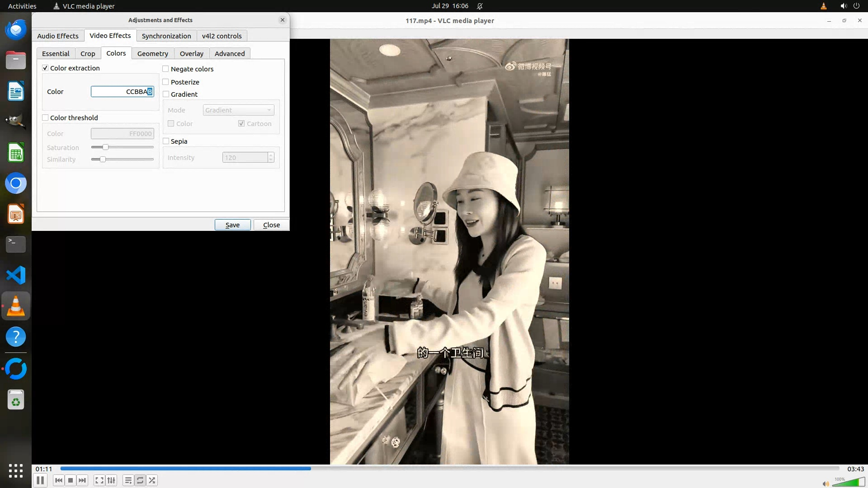Enable the Color threshold checkbox
This screenshot has height=488, width=868.
point(45,118)
